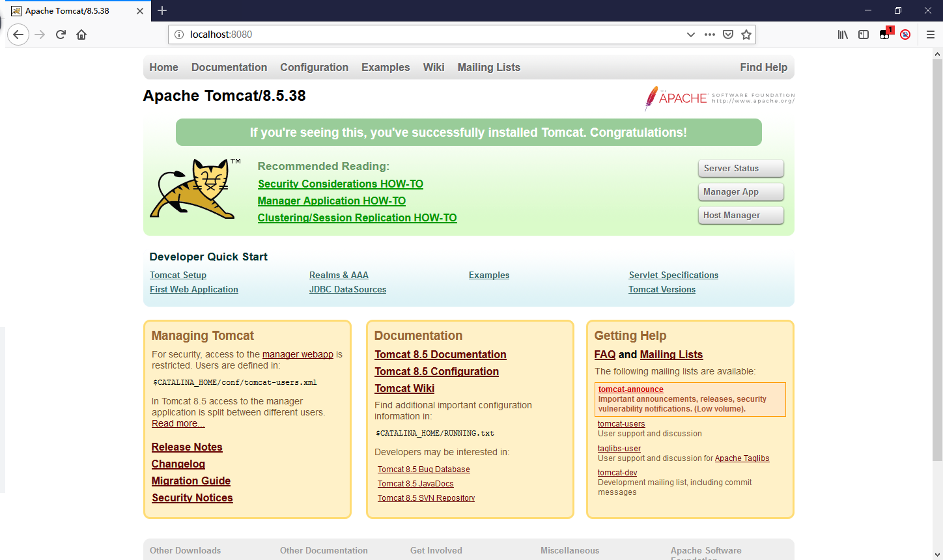Open the Release Notes link
The width and height of the screenshot is (943, 560).
point(187,447)
